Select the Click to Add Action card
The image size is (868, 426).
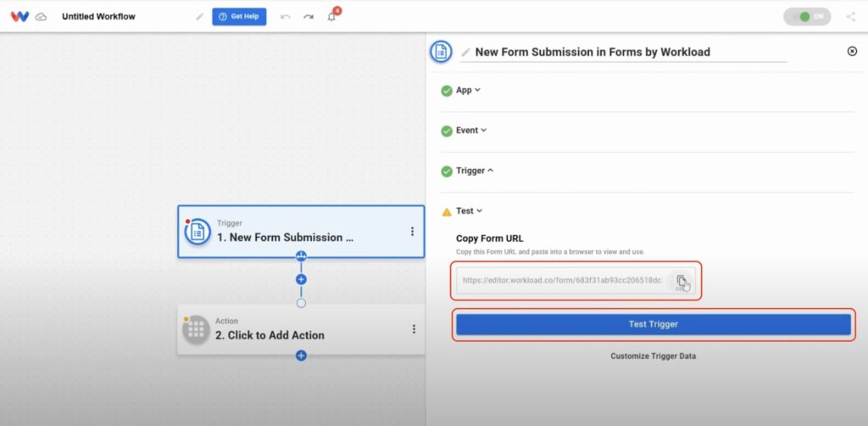301,329
